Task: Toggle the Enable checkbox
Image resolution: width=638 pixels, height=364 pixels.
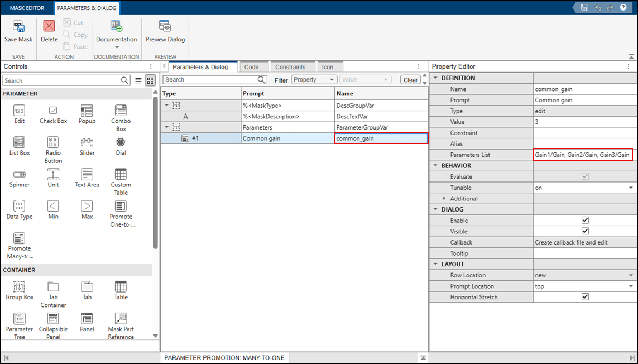Action: pyautogui.click(x=585, y=221)
